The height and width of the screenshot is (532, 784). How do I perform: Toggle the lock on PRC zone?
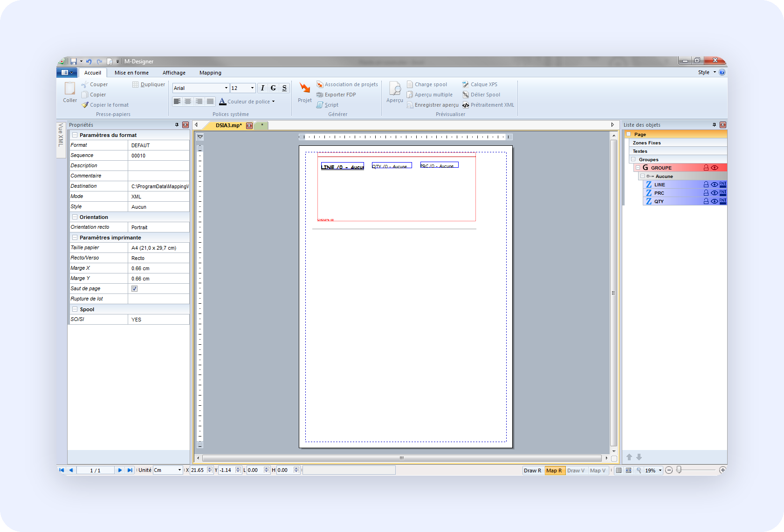coord(706,193)
